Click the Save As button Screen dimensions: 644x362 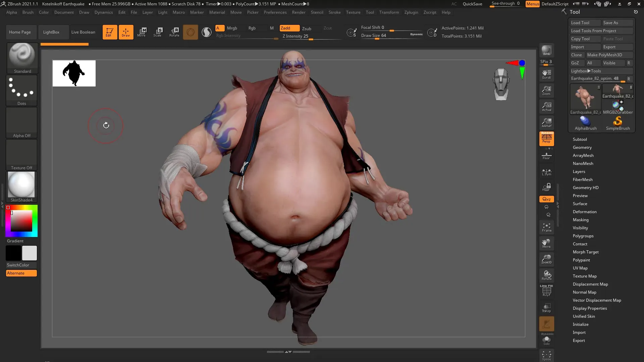coord(618,23)
